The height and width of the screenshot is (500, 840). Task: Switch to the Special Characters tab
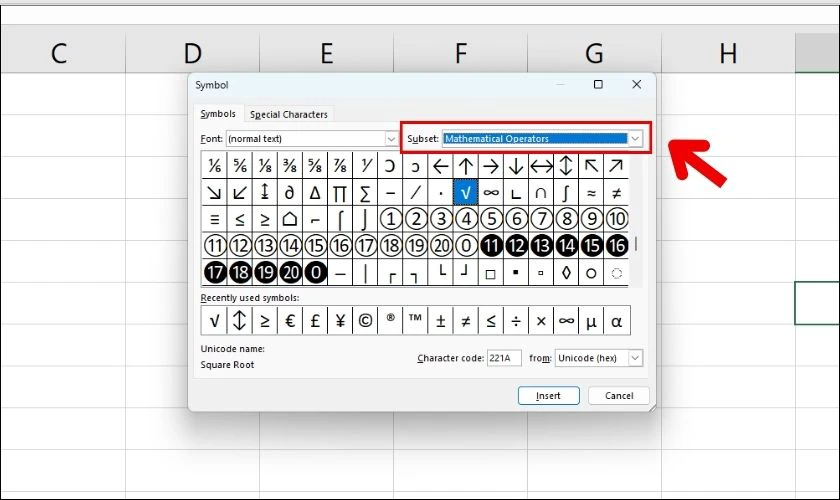tap(289, 114)
